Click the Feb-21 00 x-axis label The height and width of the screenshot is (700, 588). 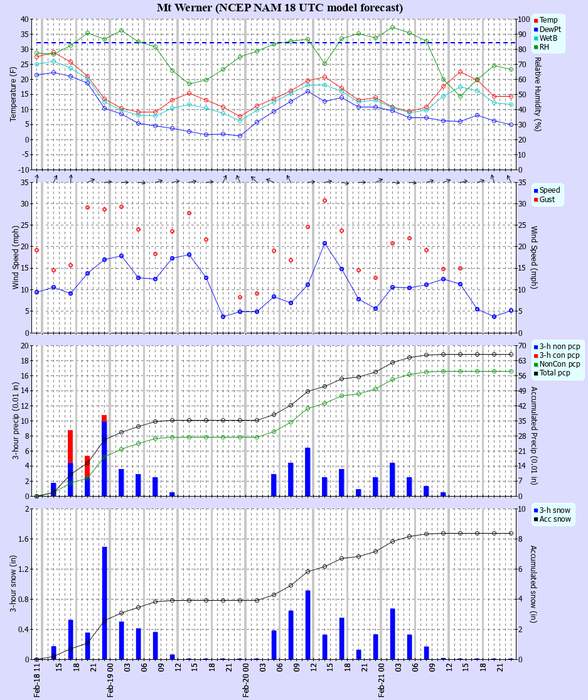[x=381, y=680]
